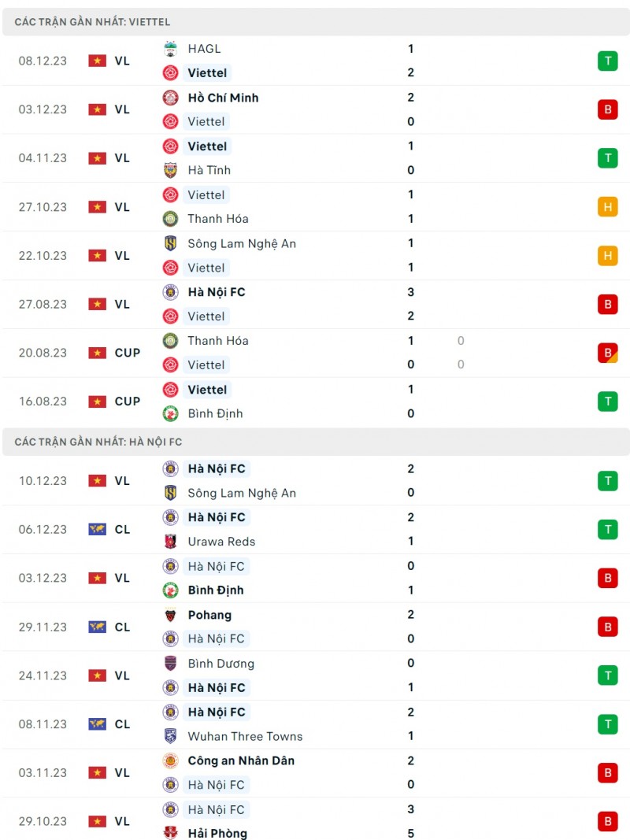This screenshot has height=840, width=630.
Task: Open the Wuhan Three Towns team link
Action: pos(245,737)
